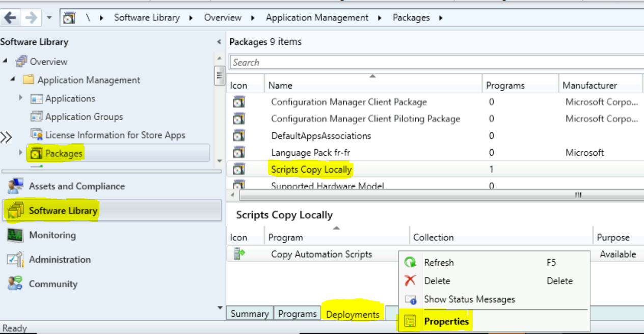
Task: Click the License Information for Store Apps icon
Action: 37,135
